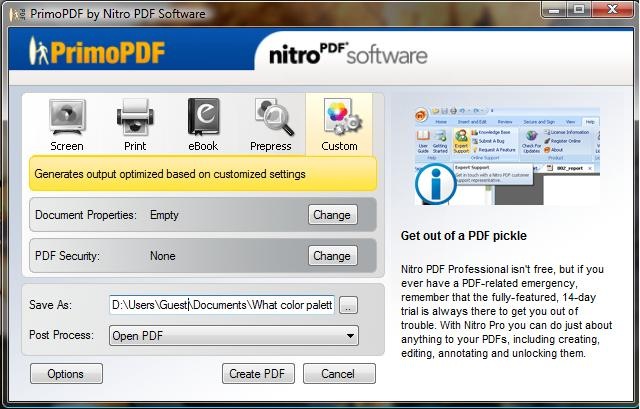Click the 'None' PDF security value
The width and height of the screenshot is (640, 409).
(x=162, y=256)
